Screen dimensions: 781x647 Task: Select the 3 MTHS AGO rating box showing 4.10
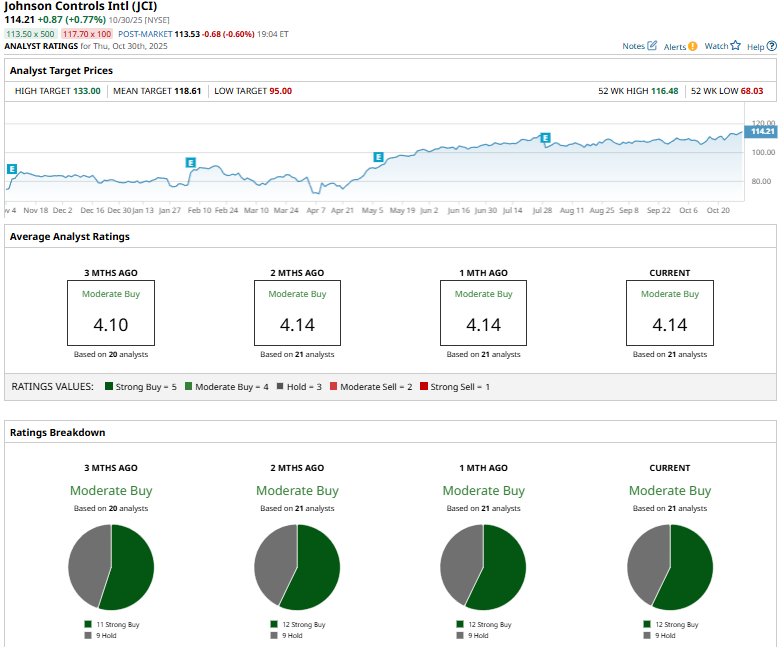(111, 312)
